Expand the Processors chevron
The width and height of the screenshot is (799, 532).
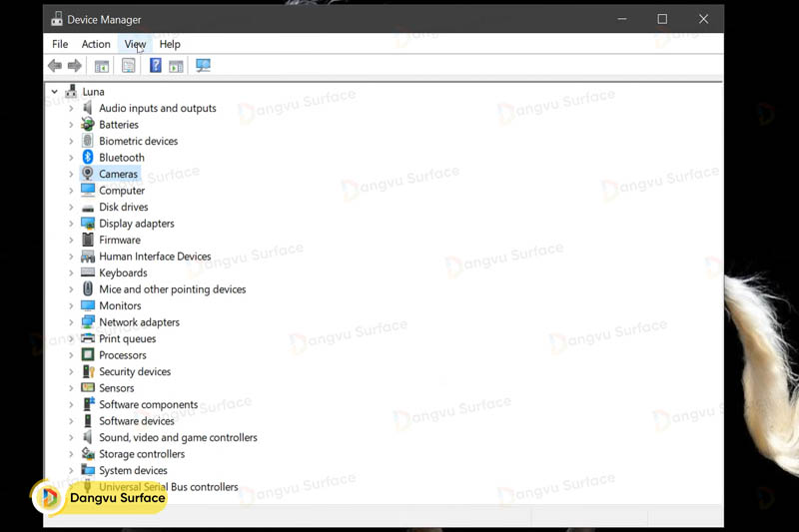point(71,355)
